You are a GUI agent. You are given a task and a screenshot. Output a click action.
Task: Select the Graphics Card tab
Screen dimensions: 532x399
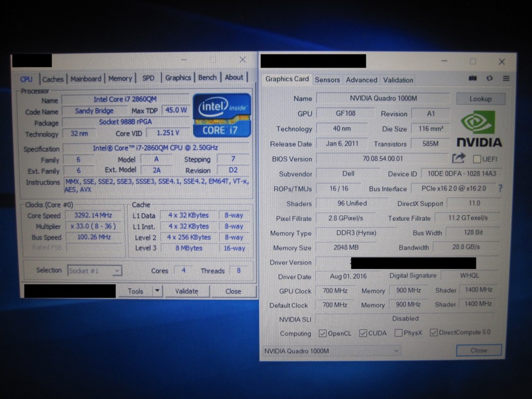pyautogui.click(x=287, y=79)
